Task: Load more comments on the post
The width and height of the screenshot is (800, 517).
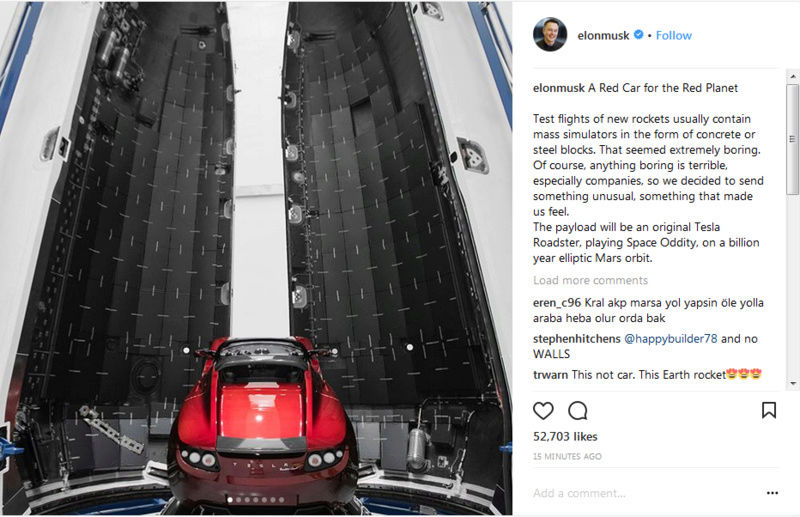Action: (x=590, y=280)
